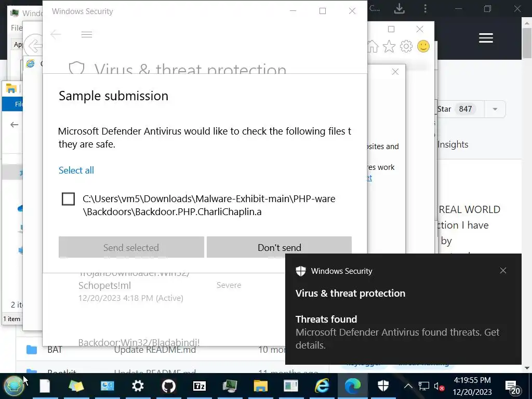532x399 pixels.
Task: Go back in Windows Security window
Action: tap(56, 35)
